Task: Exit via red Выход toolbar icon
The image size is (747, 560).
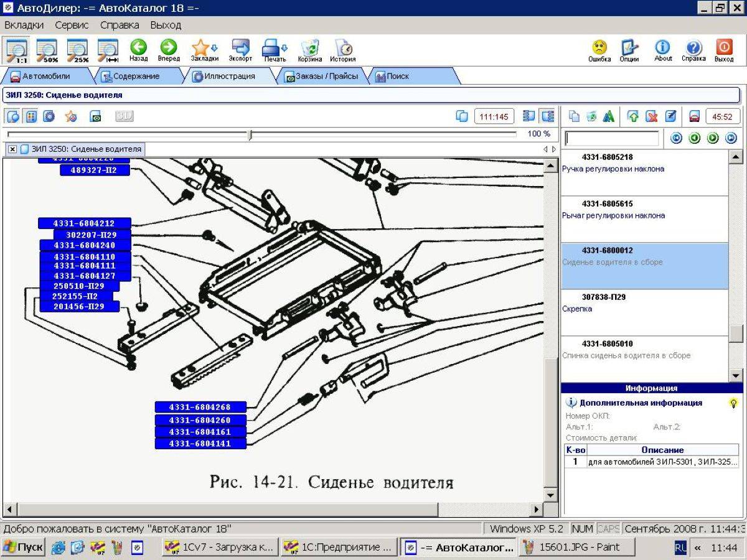Action: pyautogui.click(x=724, y=50)
